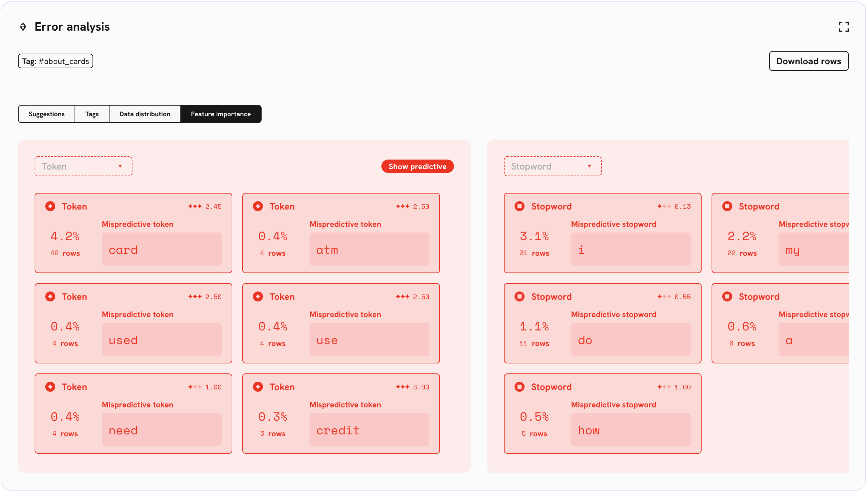The image size is (868, 493).
Task: Click the token icon on the used card
Action: (x=50, y=297)
